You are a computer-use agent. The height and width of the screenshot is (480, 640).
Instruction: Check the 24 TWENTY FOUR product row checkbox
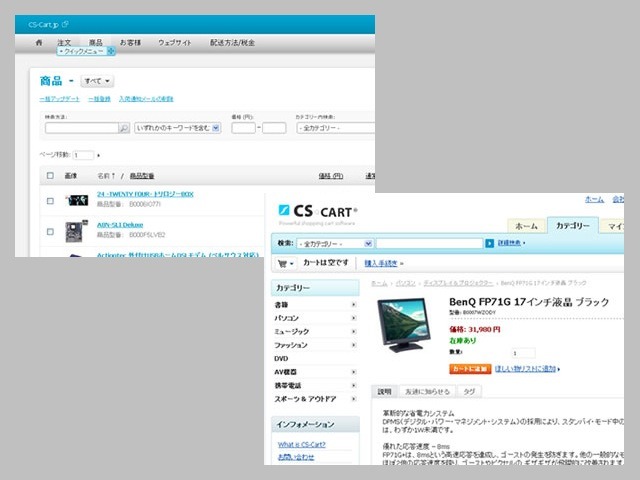coord(50,201)
